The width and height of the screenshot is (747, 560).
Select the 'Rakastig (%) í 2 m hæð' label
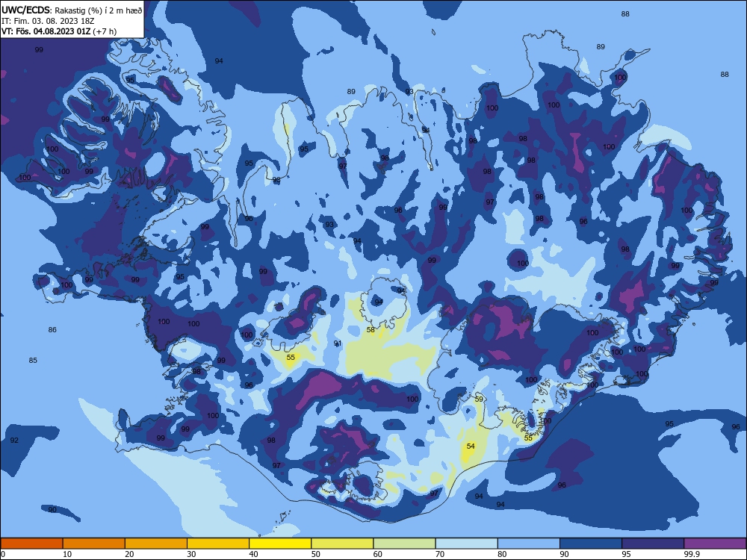[x=99, y=10]
